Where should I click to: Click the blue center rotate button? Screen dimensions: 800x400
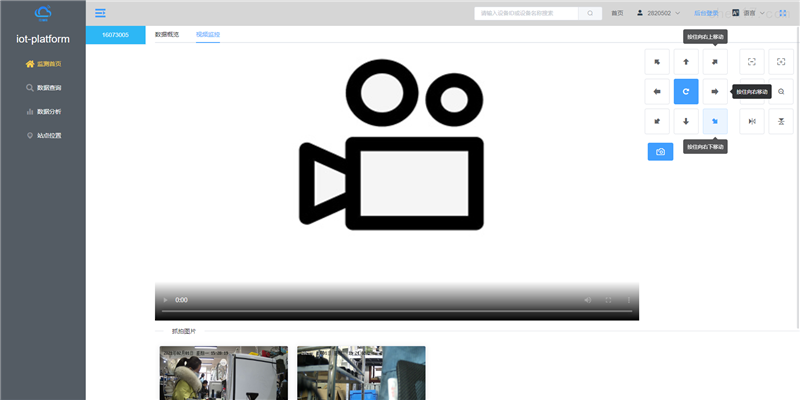click(685, 92)
